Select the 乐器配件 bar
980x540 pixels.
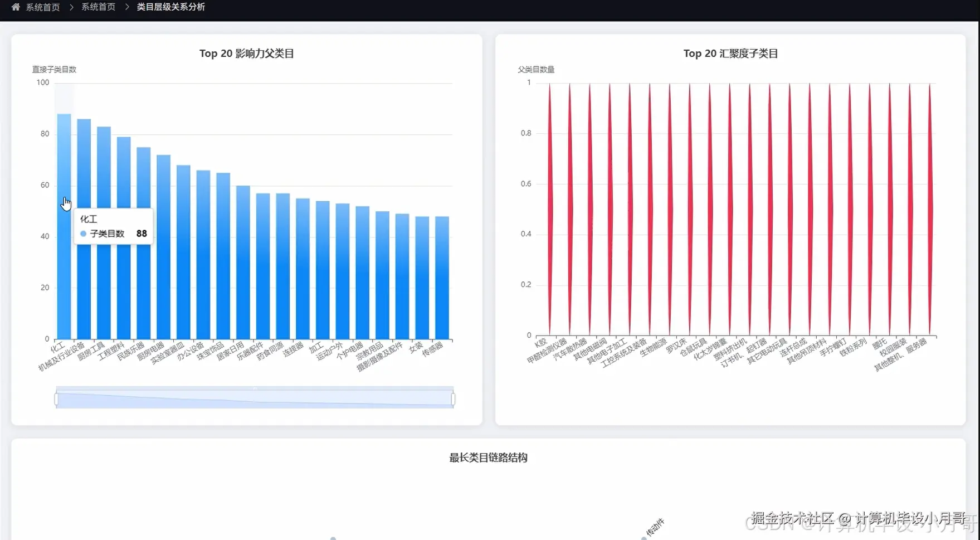pyautogui.click(x=263, y=266)
